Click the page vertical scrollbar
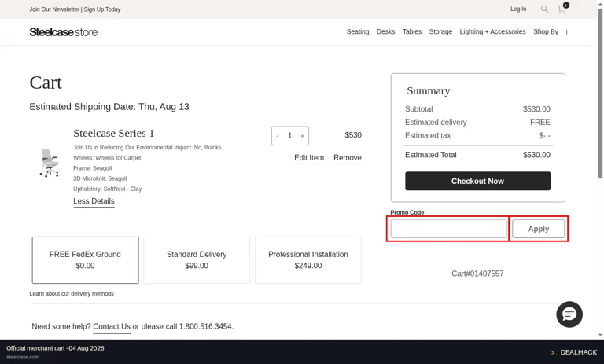Viewport: 604px width, 364px height. (600, 93)
